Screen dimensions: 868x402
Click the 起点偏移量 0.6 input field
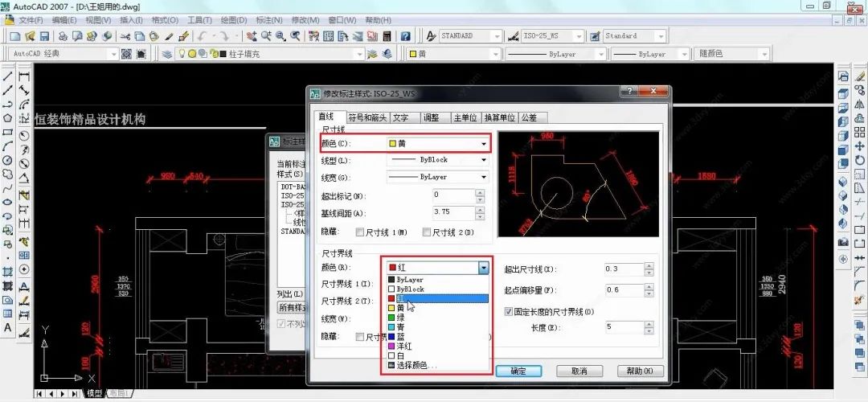click(624, 290)
